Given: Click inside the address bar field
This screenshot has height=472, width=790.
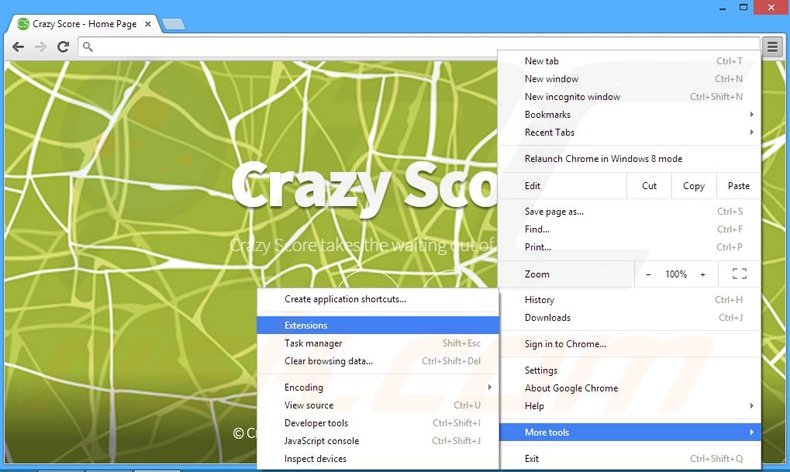Looking at the screenshot, I should click(x=418, y=47).
